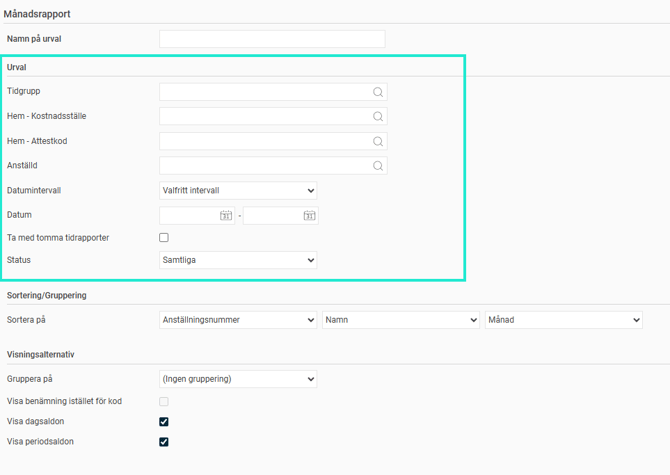Image resolution: width=670 pixels, height=475 pixels.
Task: Click the Tidgrupp search magnifier icon
Action: click(x=378, y=92)
